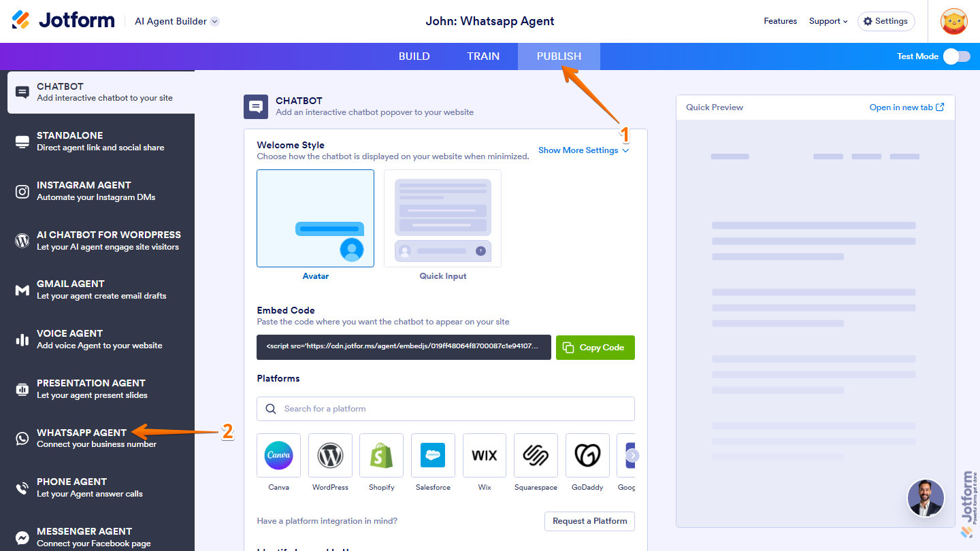
Task: Click the Copy Code button
Action: point(595,348)
